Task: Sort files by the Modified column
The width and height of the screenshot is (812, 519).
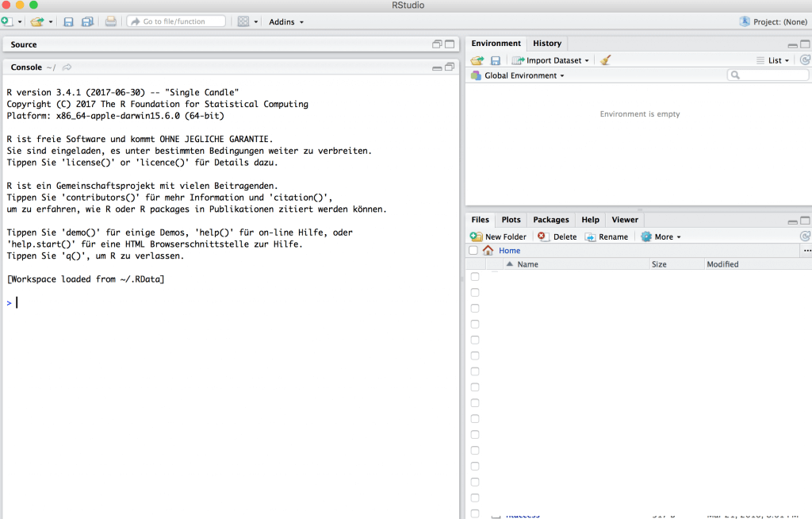Action: (758, 264)
